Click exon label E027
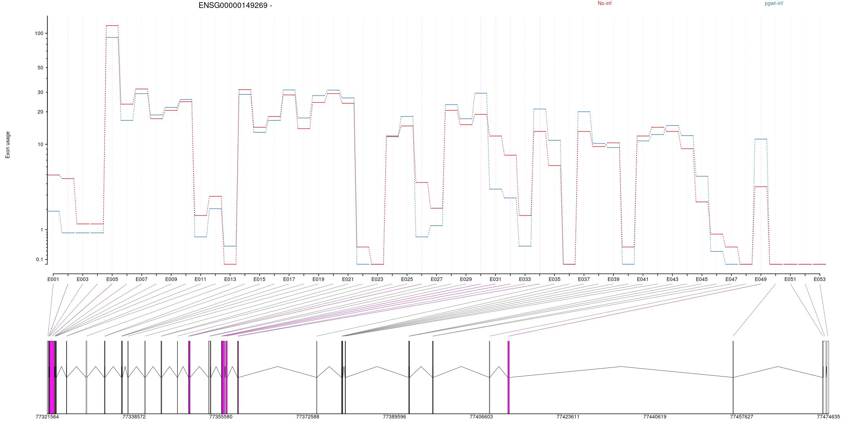Viewport: 868px width, 434px height. click(x=437, y=279)
